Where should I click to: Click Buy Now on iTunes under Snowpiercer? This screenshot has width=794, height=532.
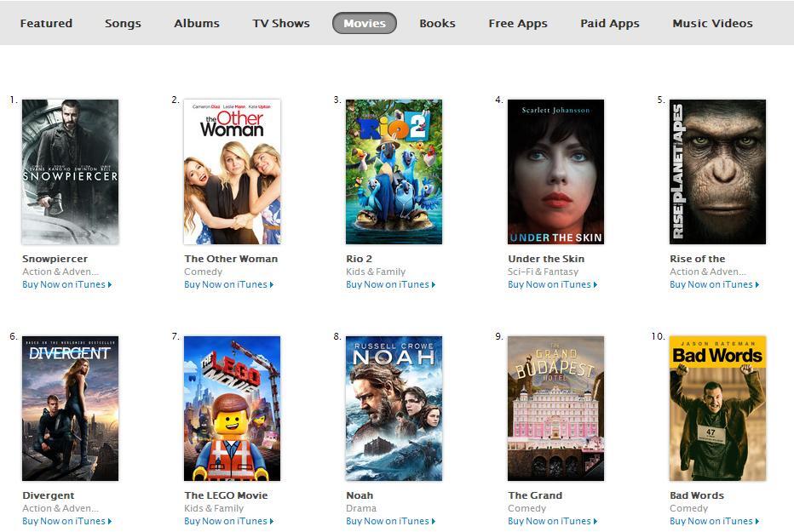click(66, 284)
